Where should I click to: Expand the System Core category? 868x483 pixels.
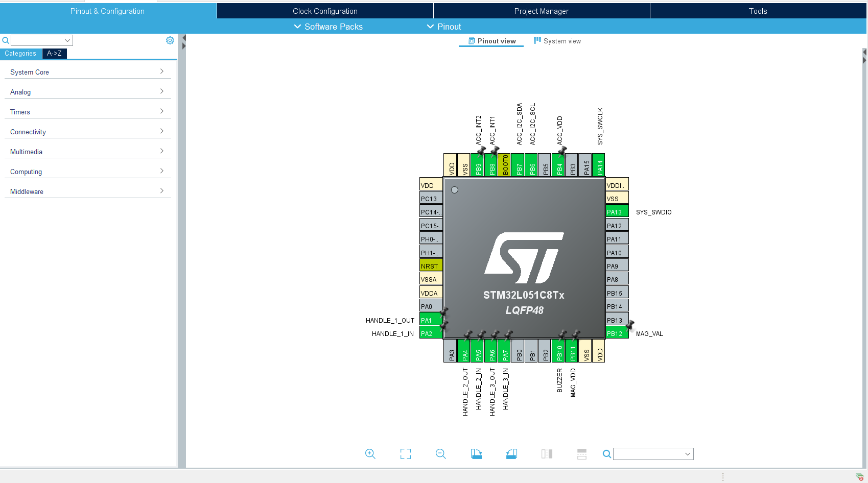tap(87, 72)
